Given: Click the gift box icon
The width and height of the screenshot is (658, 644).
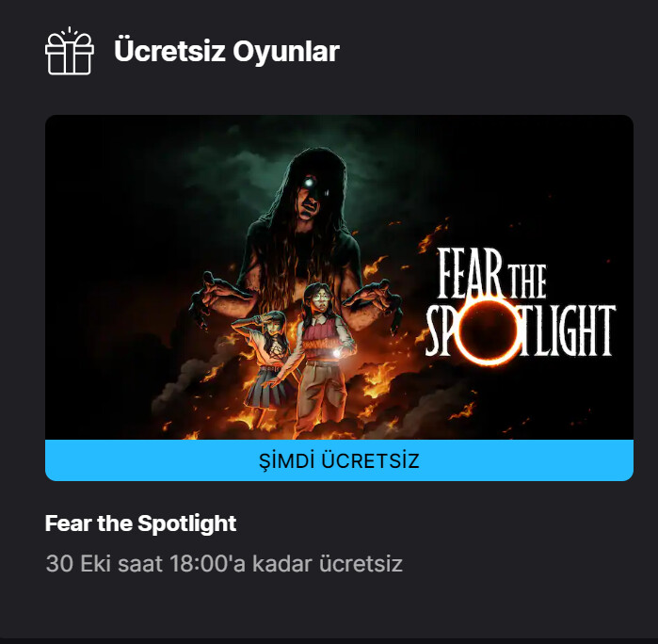Looking at the screenshot, I should pyautogui.click(x=70, y=51).
